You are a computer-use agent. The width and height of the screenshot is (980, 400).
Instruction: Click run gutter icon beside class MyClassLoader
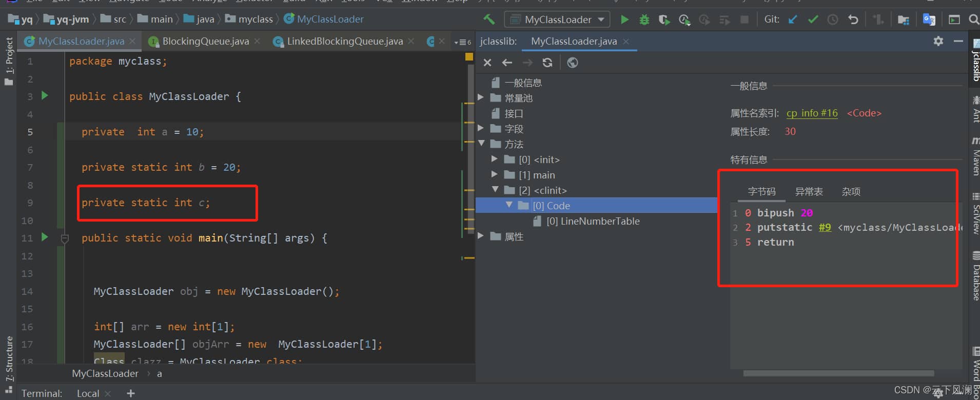pyautogui.click(x=45, y=95)
